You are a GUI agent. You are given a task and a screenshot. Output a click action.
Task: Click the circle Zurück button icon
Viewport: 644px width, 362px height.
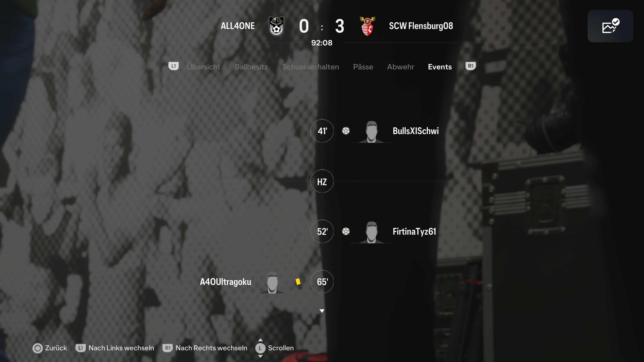38,348
